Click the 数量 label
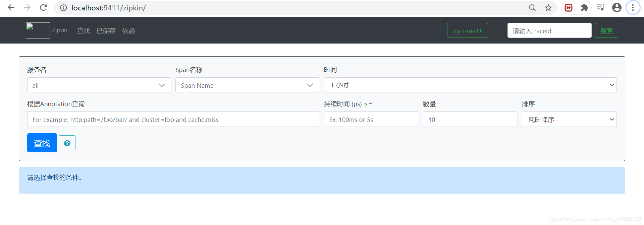 coord(429,104)
